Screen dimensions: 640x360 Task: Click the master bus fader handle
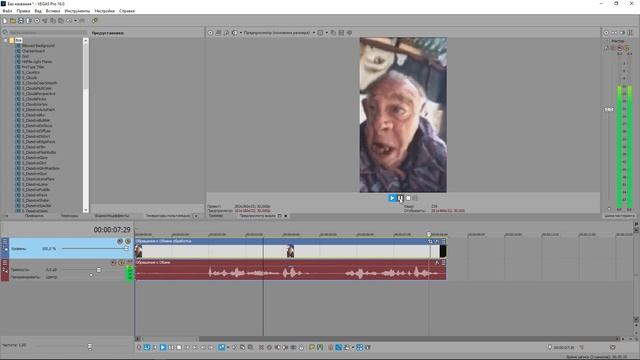click(609, 109)
